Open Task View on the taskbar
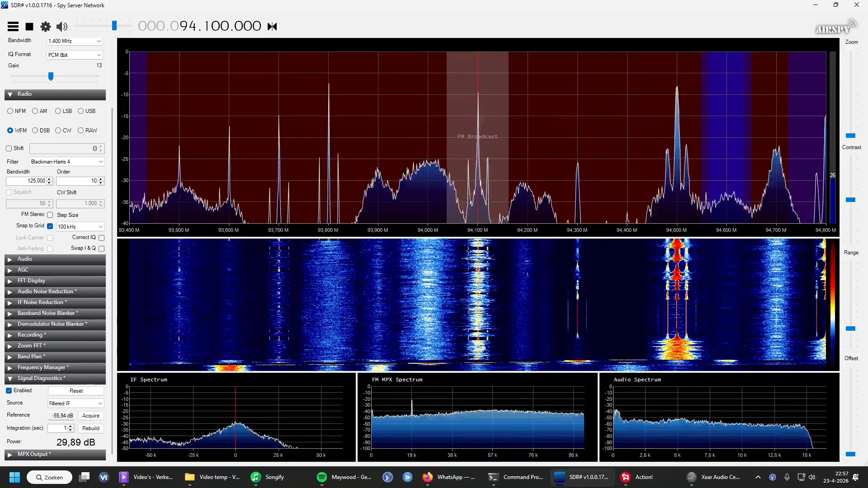 click(84, 477)
